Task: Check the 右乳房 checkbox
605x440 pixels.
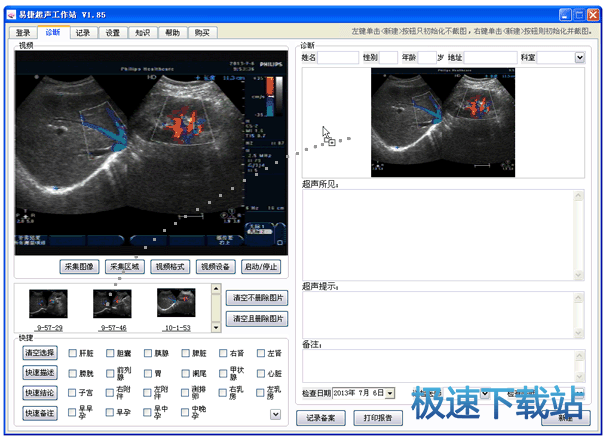Action: click(x=223, y=393)
